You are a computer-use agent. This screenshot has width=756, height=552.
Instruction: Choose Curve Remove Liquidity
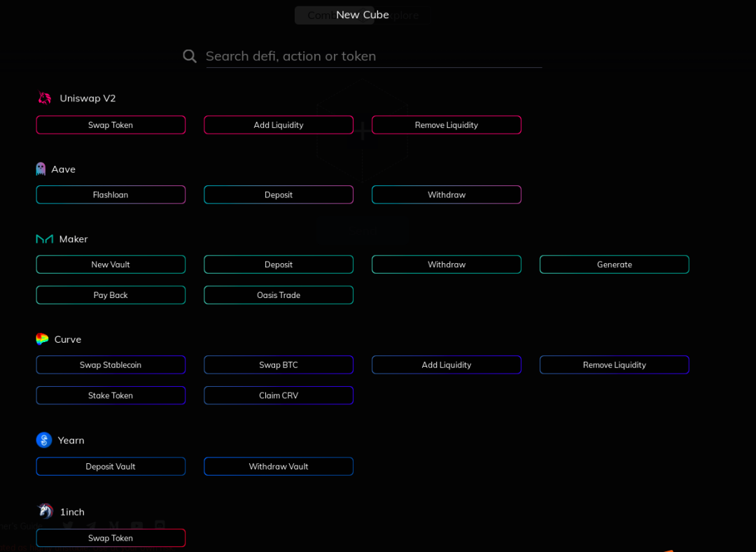pos(615,365)
